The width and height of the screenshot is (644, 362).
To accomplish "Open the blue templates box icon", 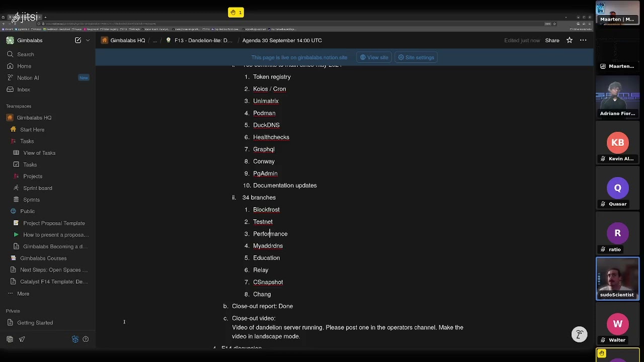I will [x=75, y=339].
